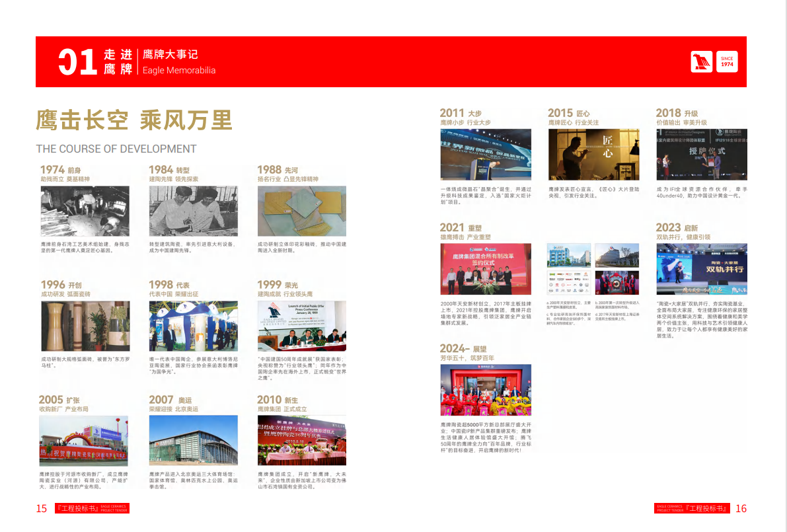787x532 pixels.
Task: Select the 2024 lion dance opening photo
Action: [486, 390]
